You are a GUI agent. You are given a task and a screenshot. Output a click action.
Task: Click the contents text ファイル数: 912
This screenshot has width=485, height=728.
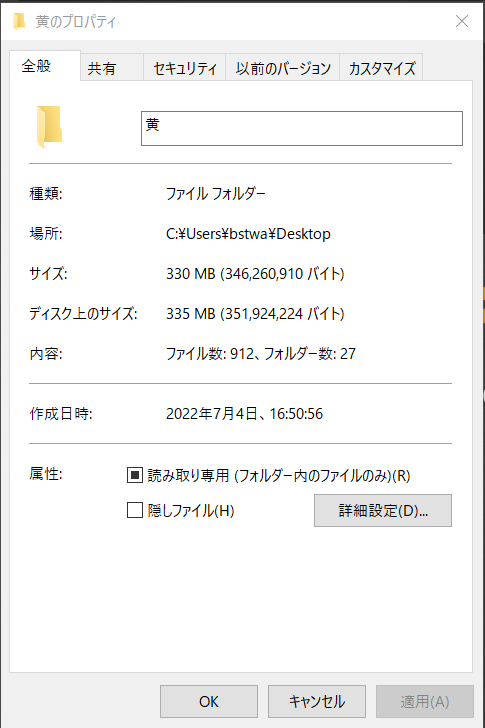210,354
